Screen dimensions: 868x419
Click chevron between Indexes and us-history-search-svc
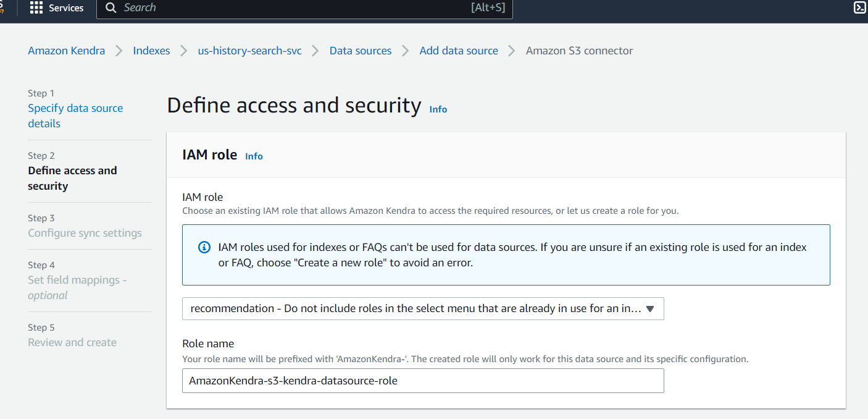coord(183,51)
